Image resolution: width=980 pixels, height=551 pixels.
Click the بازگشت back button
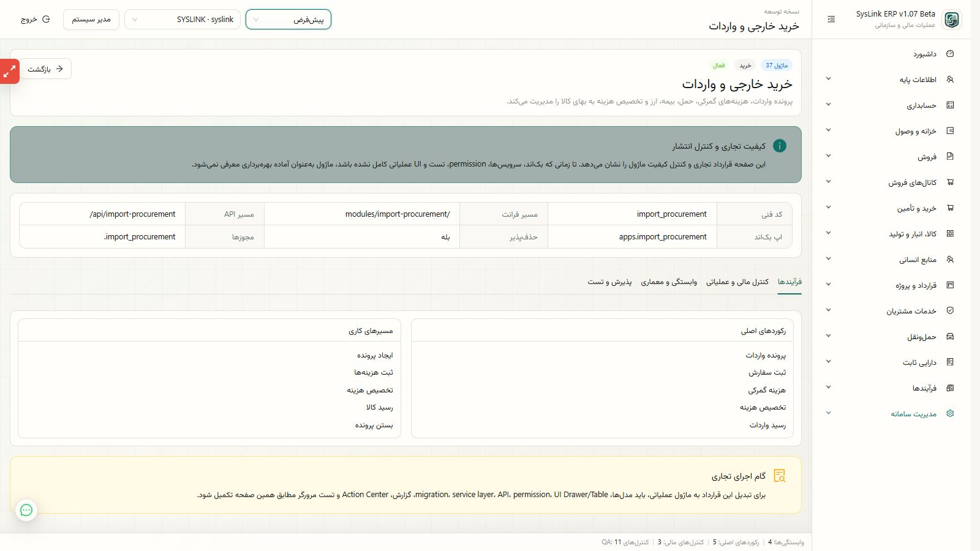(46, 69)
